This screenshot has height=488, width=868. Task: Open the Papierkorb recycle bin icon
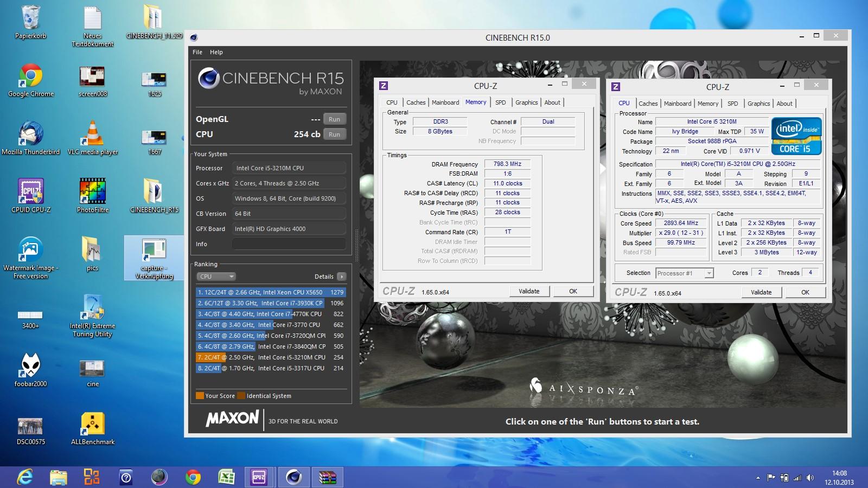pyautogui.click(x=31, y=23)
